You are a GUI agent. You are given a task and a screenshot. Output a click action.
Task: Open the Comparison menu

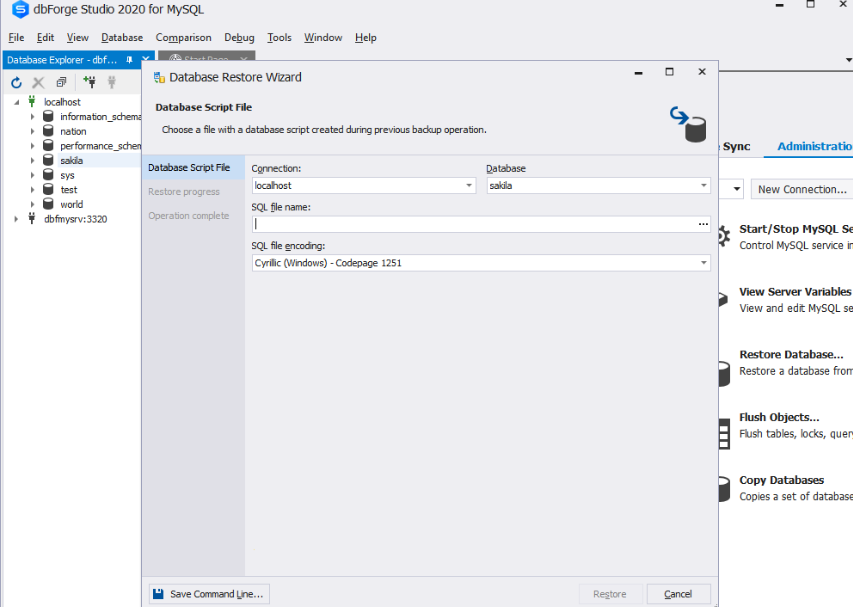pyautogui.click(x=183, y=38)
